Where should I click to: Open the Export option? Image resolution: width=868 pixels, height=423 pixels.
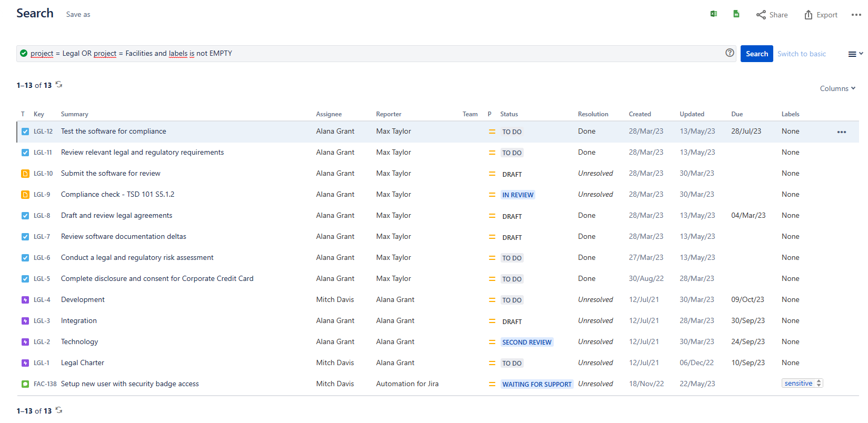[821, 15]
